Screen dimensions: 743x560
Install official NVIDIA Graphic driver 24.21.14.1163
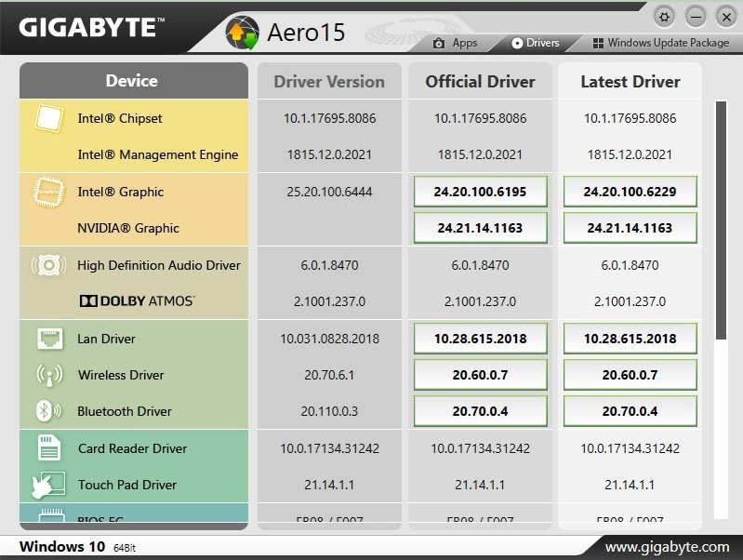click(x=480, y=228)
